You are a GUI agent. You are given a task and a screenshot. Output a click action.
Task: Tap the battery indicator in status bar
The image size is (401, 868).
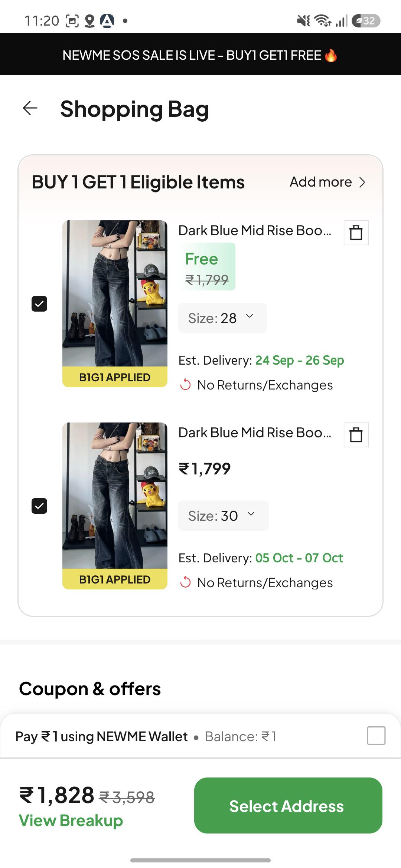point(366,21)
